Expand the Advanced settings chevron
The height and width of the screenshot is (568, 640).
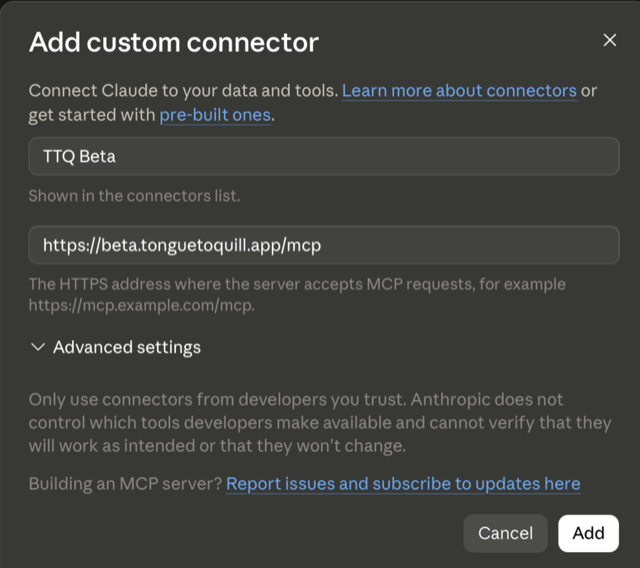pos(38,347)
